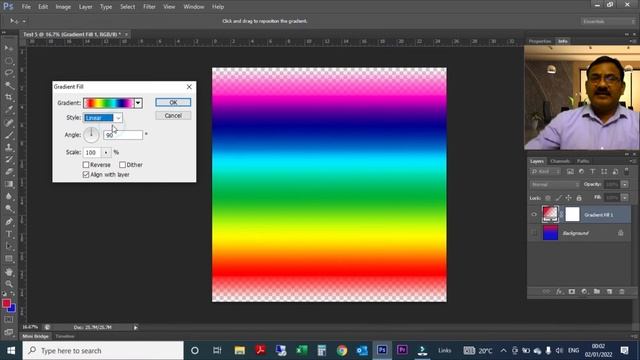Select the Rectangle shape tool

click(9, 259)
